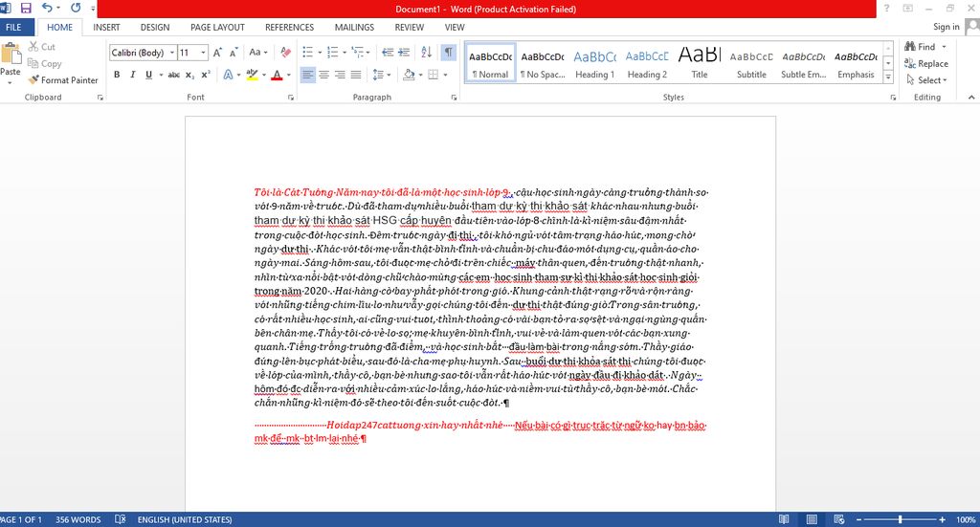Viewport: 980px width, 527px height.
Task: Click Sign in link
Action: pyautogui.click(x=947, y=27)
